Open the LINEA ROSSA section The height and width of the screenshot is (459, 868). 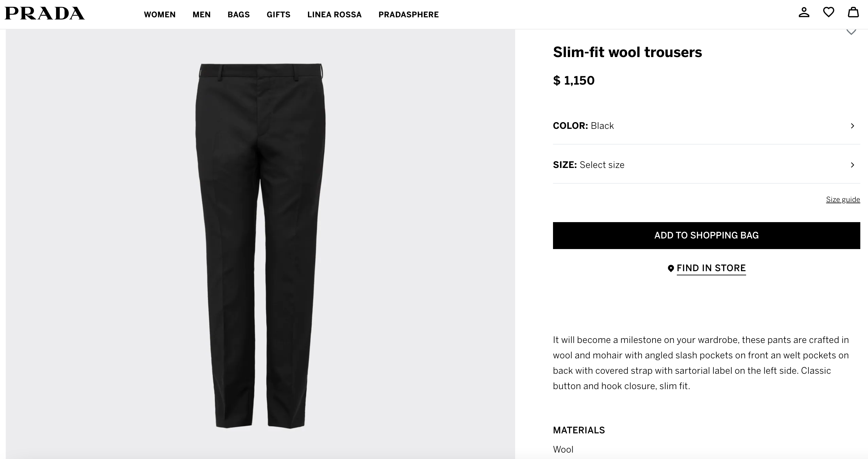[x=334, y=14]
